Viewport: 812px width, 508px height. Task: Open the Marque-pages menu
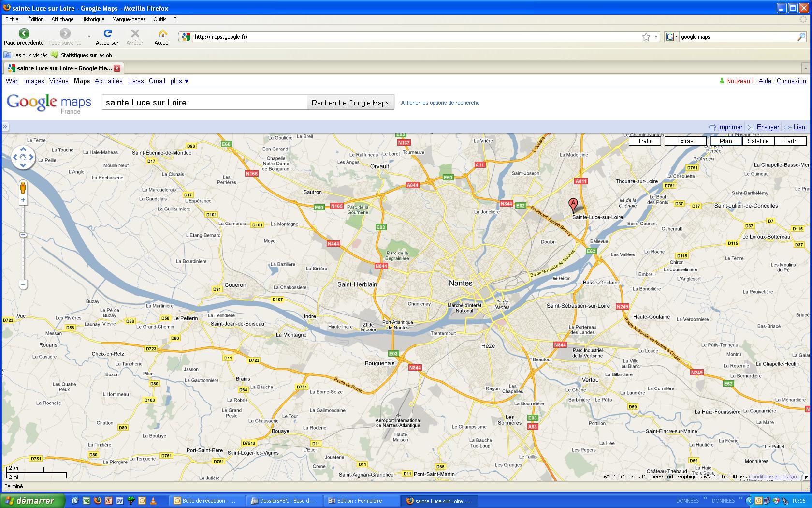pos(129,19)
